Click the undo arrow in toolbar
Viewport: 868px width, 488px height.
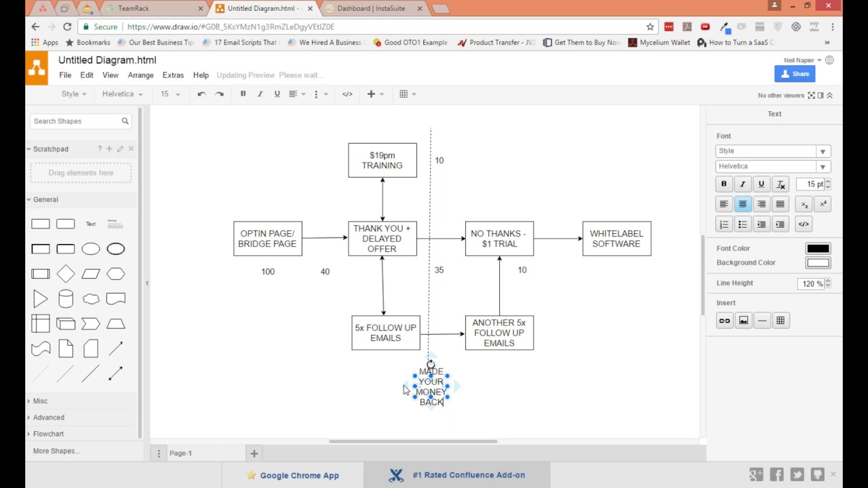click(201, 94)
